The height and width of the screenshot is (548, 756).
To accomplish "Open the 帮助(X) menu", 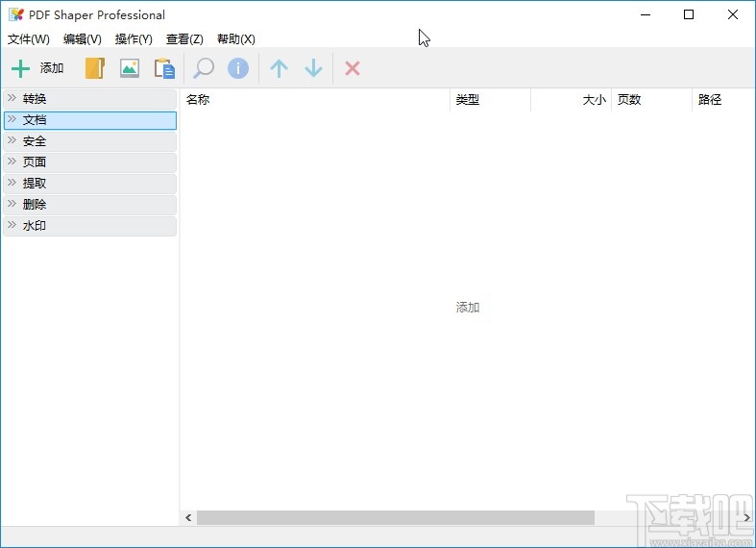I will pos(236,39).
